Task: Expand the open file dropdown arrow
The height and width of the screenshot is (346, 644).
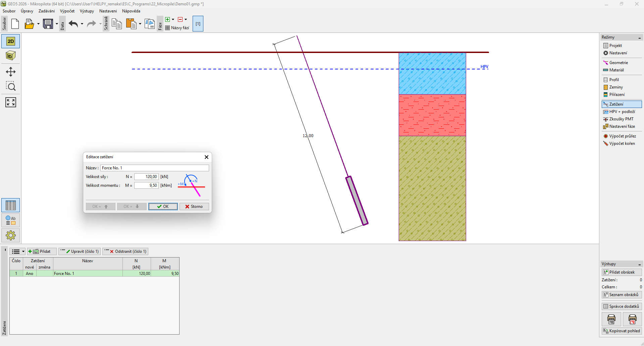Action: click(38, 24)
